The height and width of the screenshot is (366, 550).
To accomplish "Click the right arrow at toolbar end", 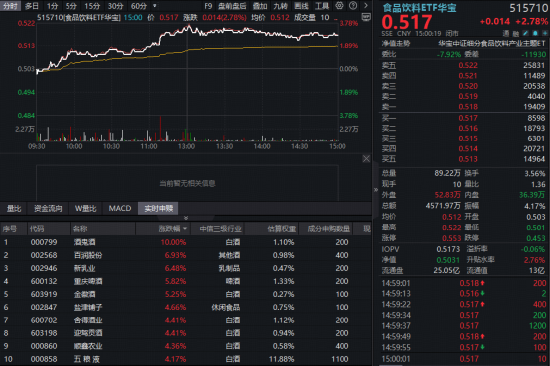I will (366, 6).
